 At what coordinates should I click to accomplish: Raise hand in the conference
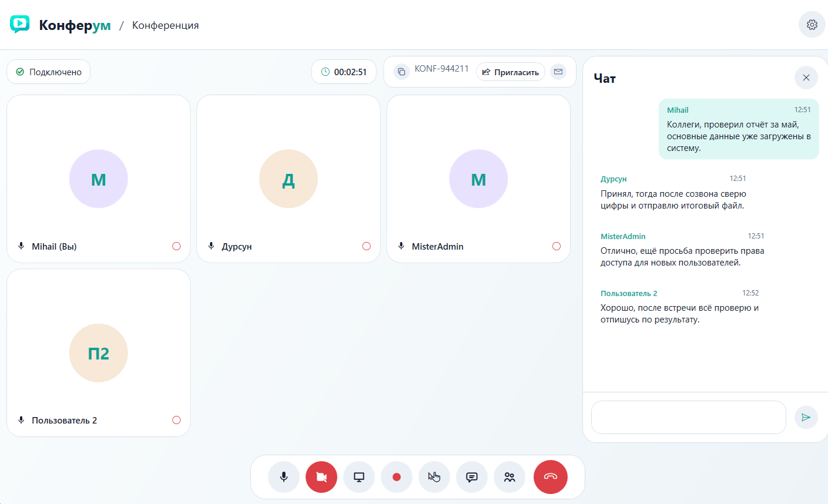(x=434, y=477)
